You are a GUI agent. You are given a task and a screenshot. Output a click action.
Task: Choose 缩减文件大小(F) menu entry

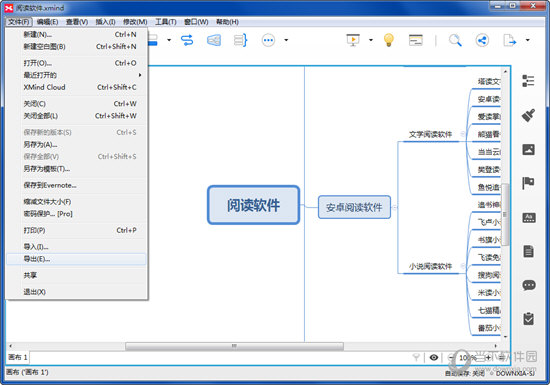[76, 202]
